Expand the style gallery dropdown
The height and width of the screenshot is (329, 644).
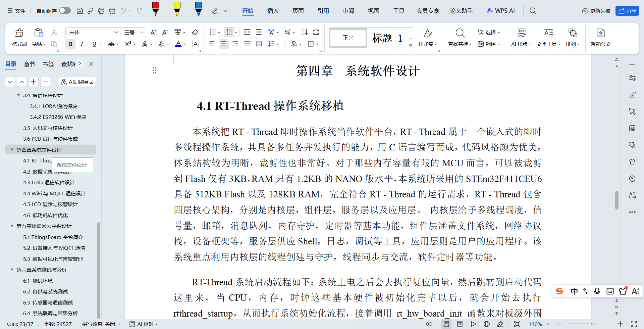click(x=411, y=45)
